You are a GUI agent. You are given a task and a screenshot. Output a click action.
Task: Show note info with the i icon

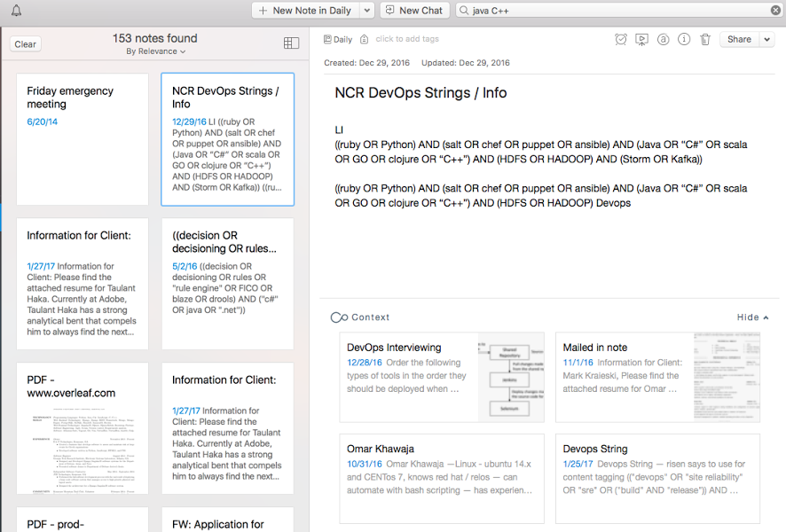(684, 39)
